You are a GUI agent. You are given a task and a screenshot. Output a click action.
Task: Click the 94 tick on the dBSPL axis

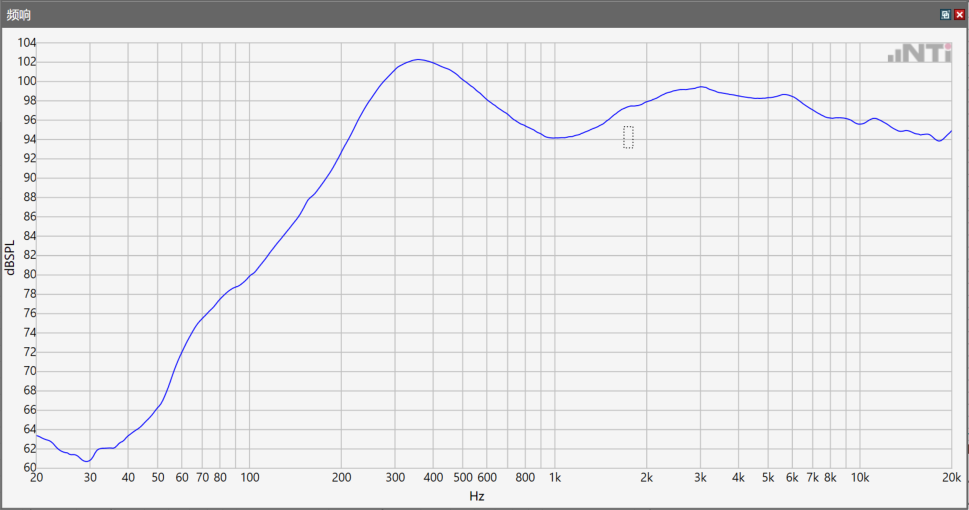(30, 139)
